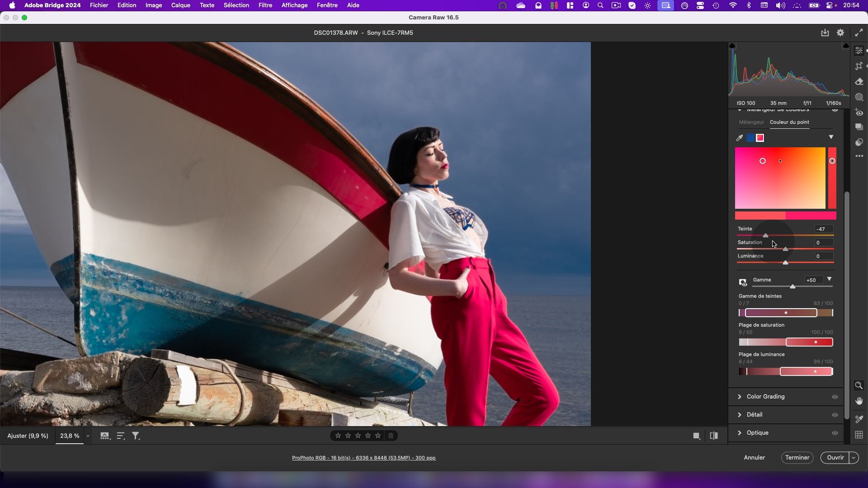Collapse the Gamme range disclosure triangle
Screen dimensions: 868x488
[x=829, y=279]
